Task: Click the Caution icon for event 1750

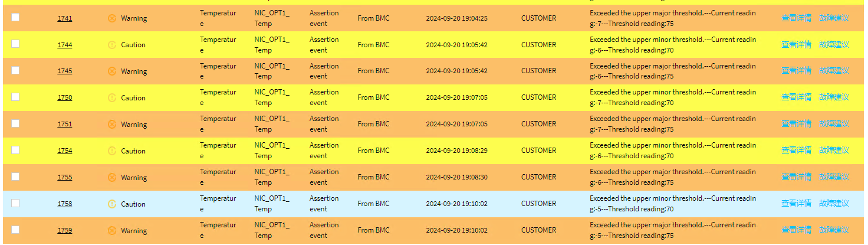Action: click(x=112, y=98)
